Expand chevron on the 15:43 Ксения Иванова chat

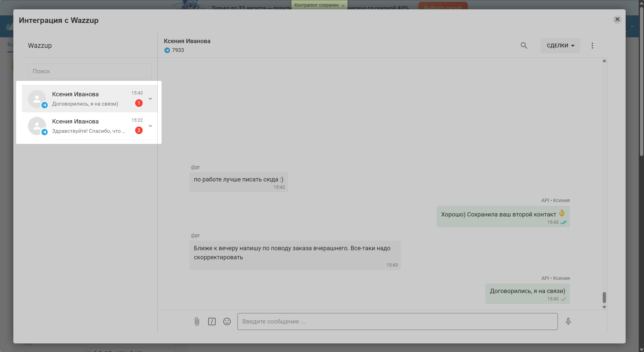pos(150,99)
